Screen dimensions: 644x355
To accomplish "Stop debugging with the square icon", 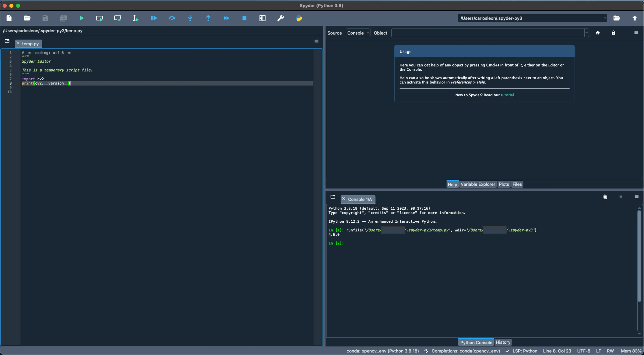I will (x=244, y=18).
